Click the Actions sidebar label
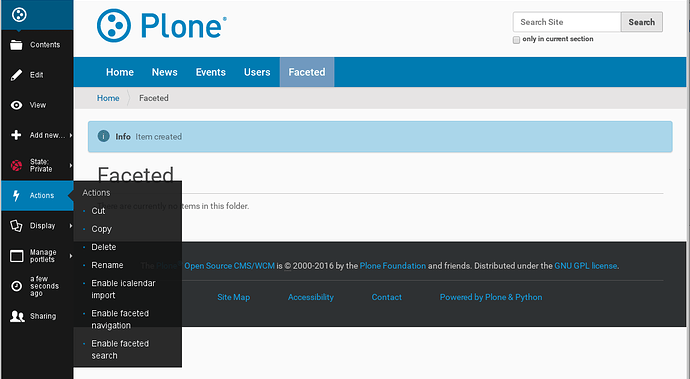Viewport: 690px width, 379px height. point(42,195)
